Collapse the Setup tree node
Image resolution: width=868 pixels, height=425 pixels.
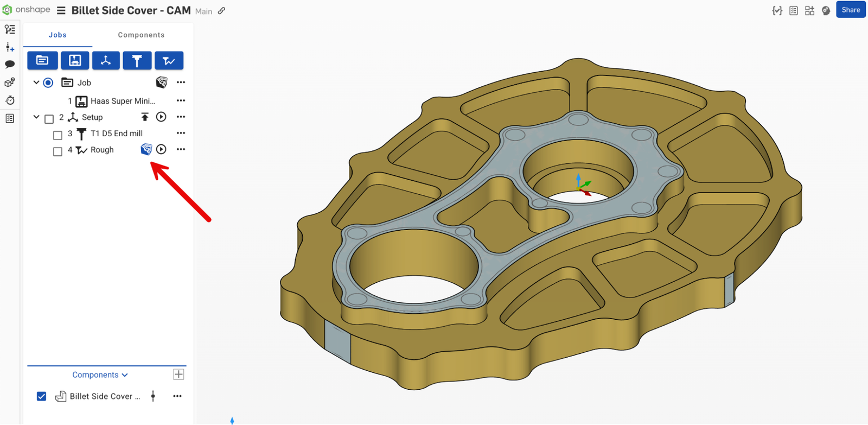click(36, 117)
